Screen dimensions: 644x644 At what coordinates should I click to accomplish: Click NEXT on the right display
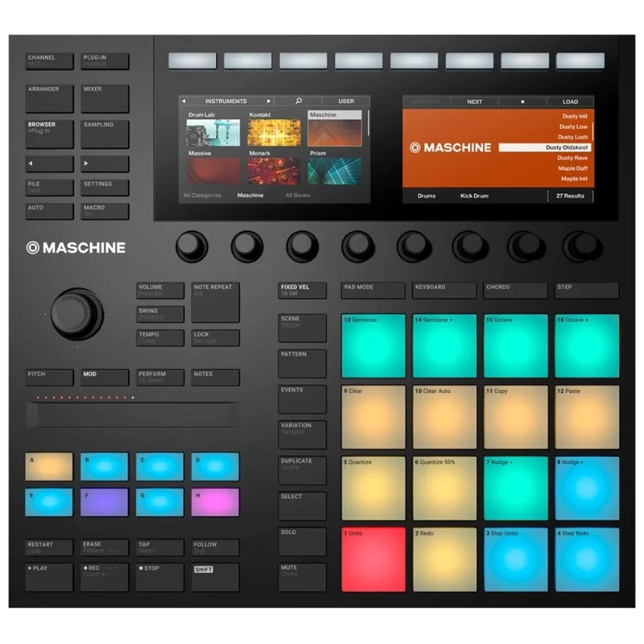coord(474,102)
